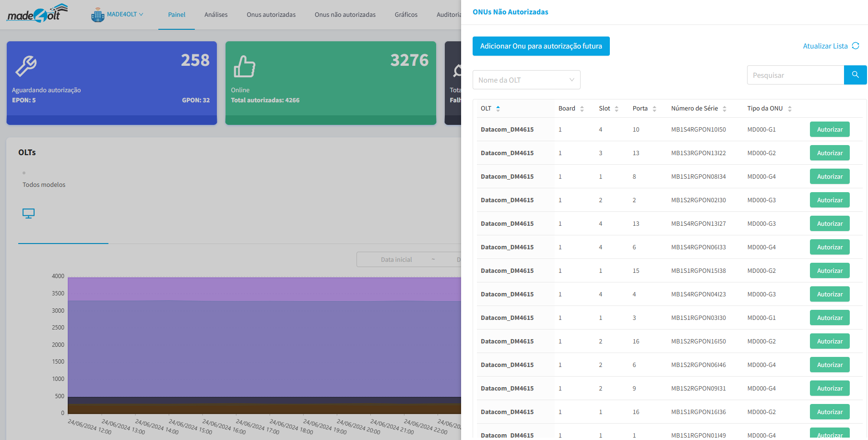Click the Aguardando autorização card with 258
The width and height of the screenshot is (868, 440).
point(112,83)
